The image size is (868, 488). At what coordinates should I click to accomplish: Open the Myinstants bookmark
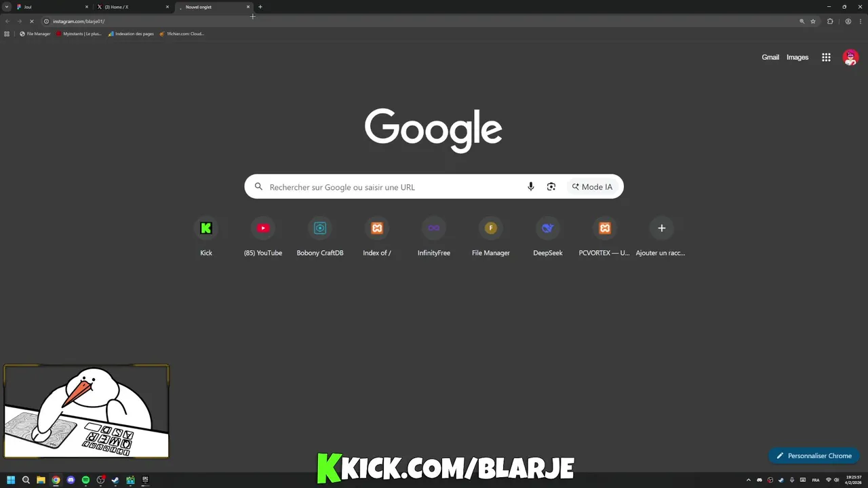[x=79, y=34]
